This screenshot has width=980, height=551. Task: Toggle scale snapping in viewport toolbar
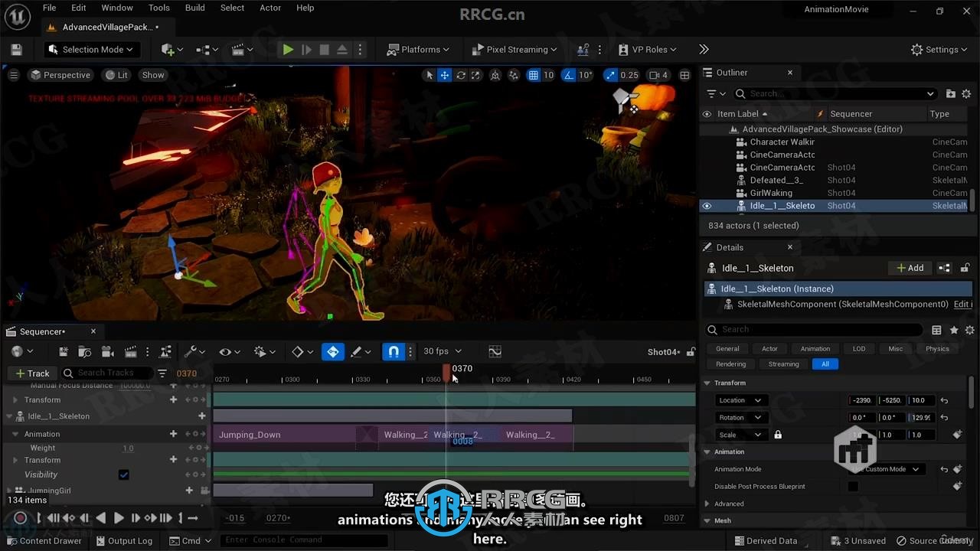pyautogui.click(x=610, y=75)
